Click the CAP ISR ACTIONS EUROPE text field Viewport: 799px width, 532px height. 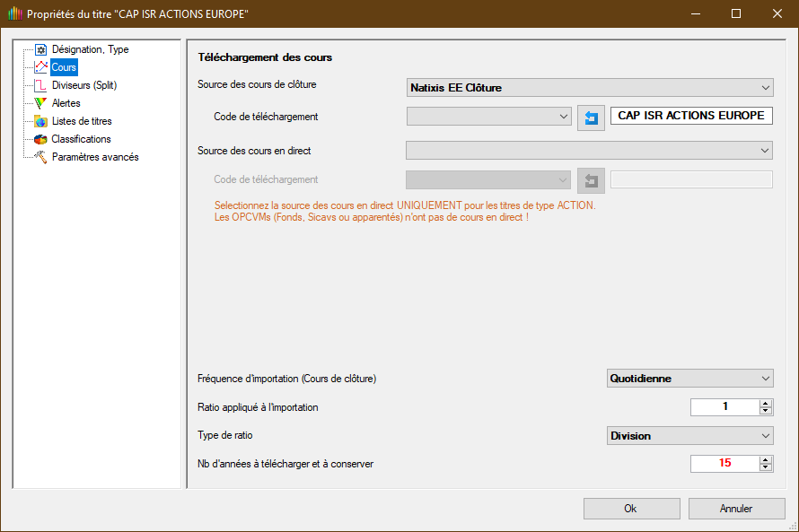(691, 116)
